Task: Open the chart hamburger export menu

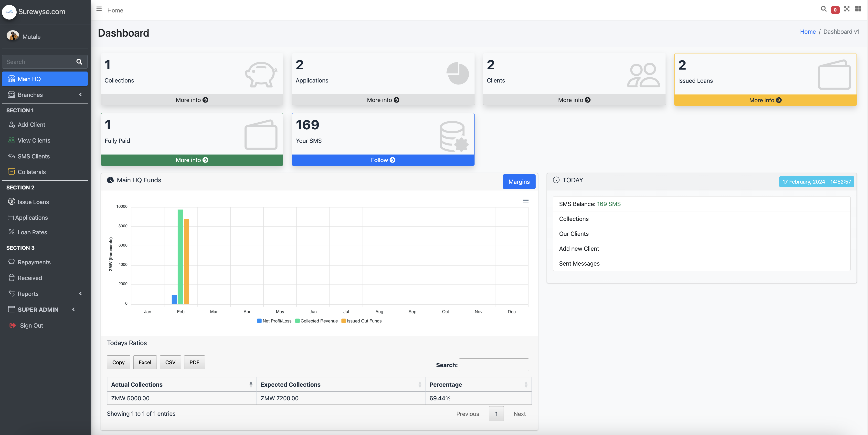Action: (x=525, y=201)
